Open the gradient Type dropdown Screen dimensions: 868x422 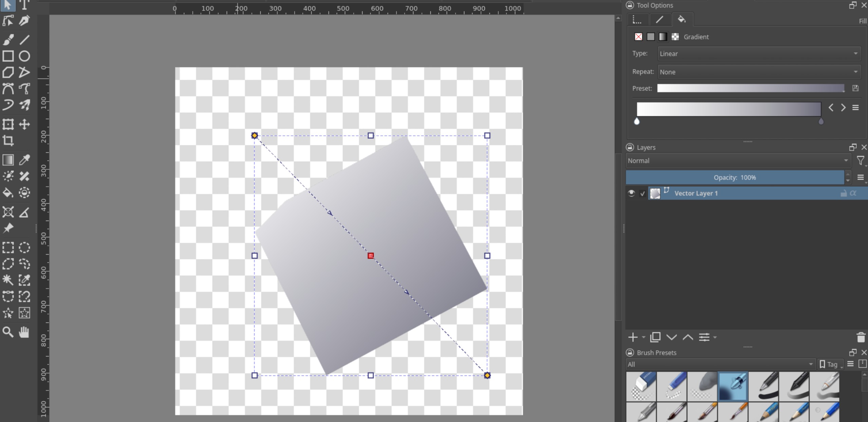[759, 54]
